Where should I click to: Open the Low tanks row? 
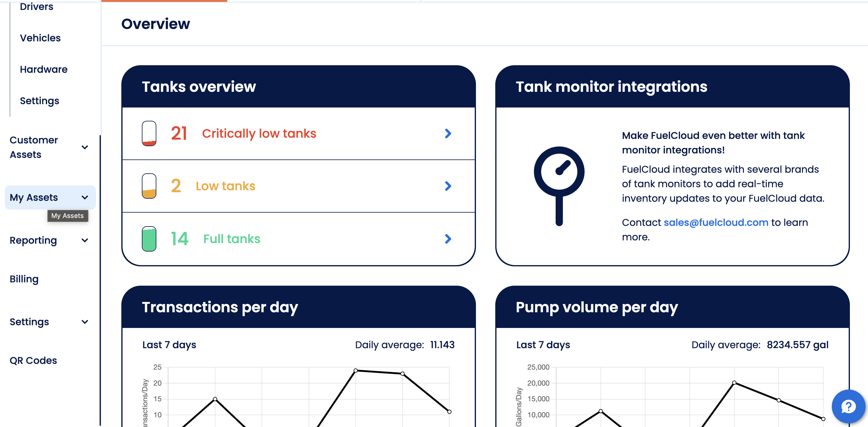coord(298,186)
